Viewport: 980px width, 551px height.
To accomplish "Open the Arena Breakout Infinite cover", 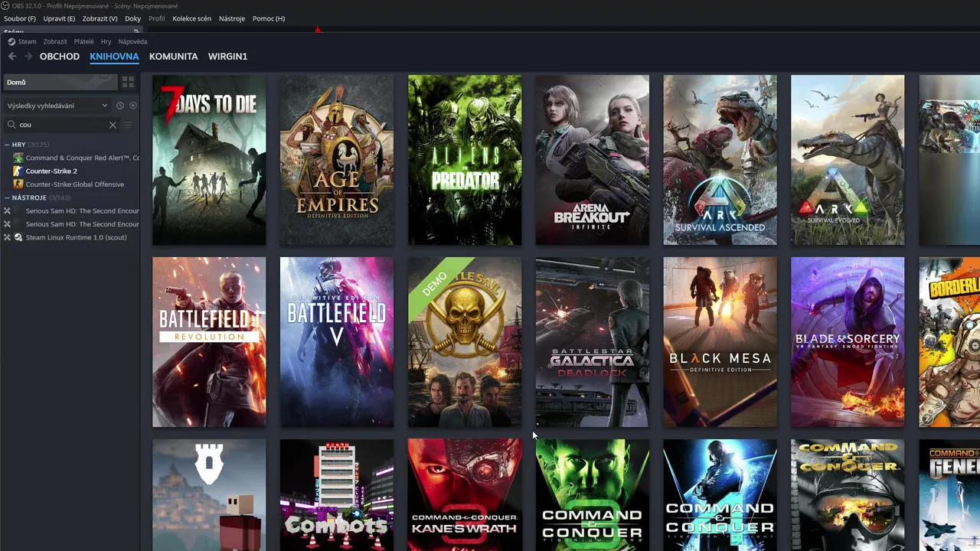I will coord(592,160).
